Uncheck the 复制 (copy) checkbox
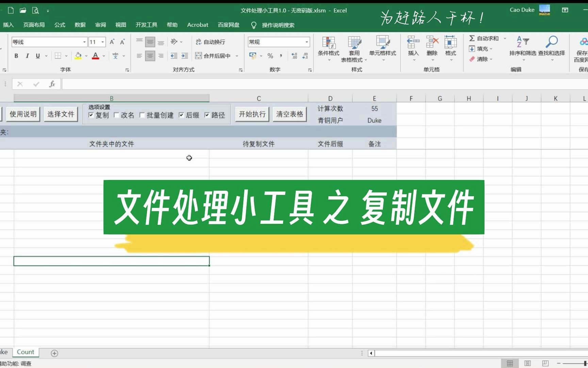Image resolution: width=588 pixels, height=368 pixels. pyautogui.click(x=91, y=115)
